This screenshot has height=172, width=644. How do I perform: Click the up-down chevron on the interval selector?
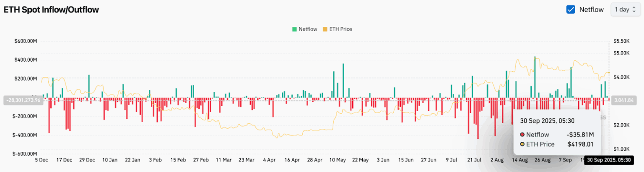click(634, 9)
